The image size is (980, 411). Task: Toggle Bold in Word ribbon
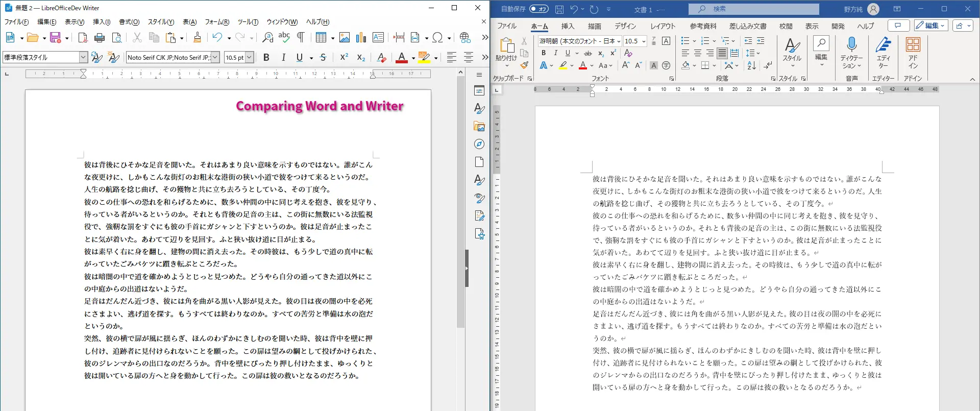pos(544,53)
